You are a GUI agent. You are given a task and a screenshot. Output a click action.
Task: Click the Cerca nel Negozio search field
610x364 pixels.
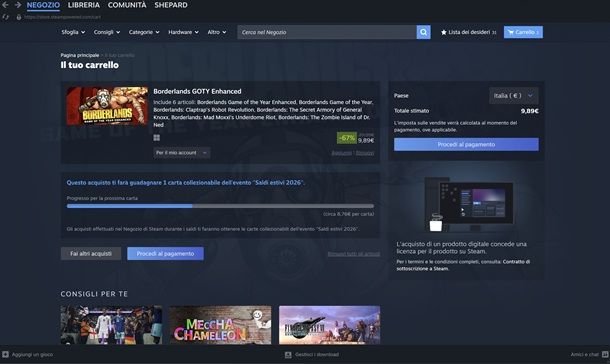tap(327, 32)
